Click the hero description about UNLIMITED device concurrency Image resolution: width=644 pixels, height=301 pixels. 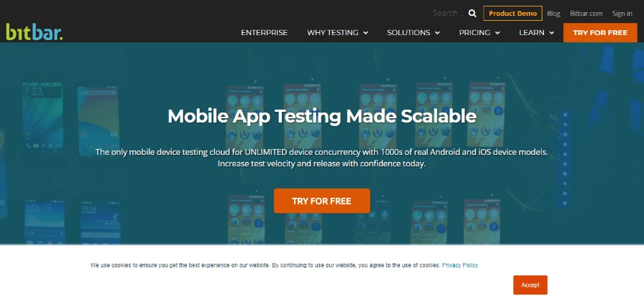[321, 158]
